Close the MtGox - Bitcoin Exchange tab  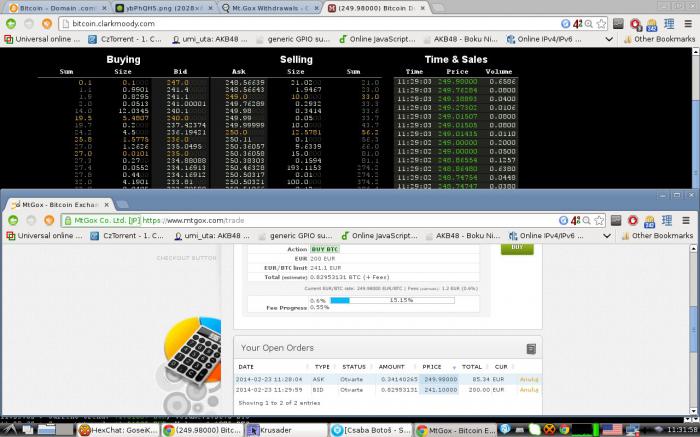(x=107, y=205)
